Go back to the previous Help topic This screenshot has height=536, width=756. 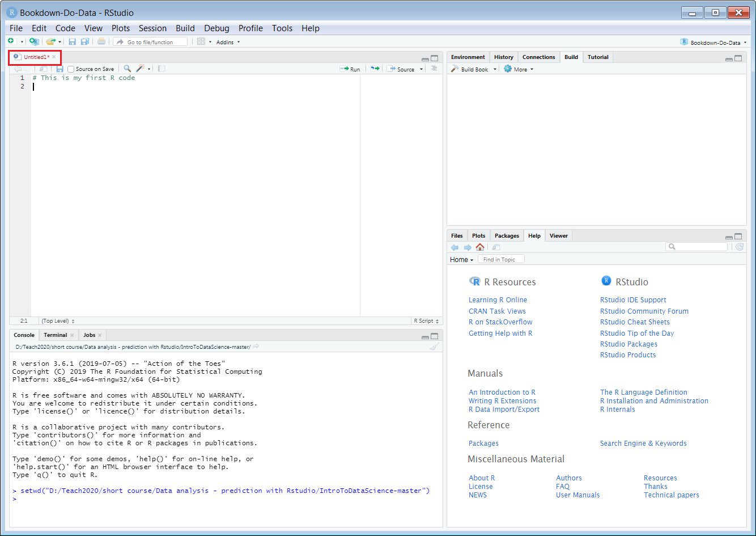(454, 247)
